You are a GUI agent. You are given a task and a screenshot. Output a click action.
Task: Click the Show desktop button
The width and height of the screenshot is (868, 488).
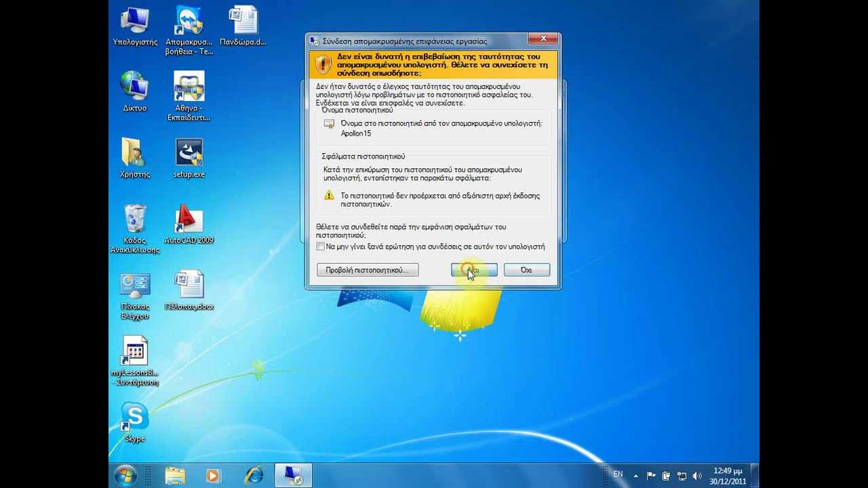point(755,476)
